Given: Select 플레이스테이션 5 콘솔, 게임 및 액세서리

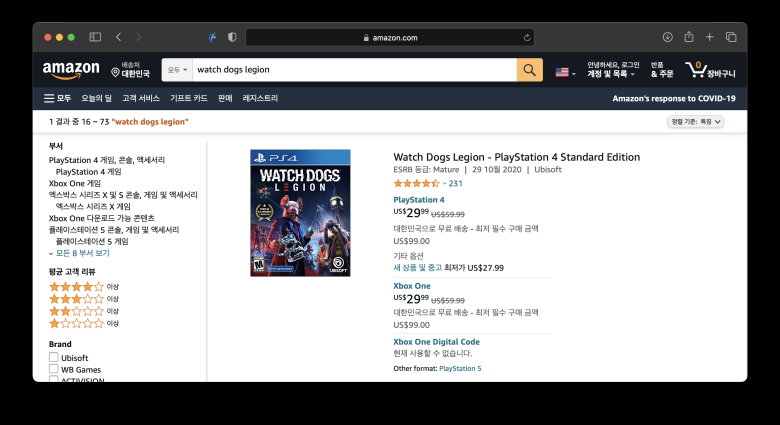Looking at the screenshot, I should [114, 229].
